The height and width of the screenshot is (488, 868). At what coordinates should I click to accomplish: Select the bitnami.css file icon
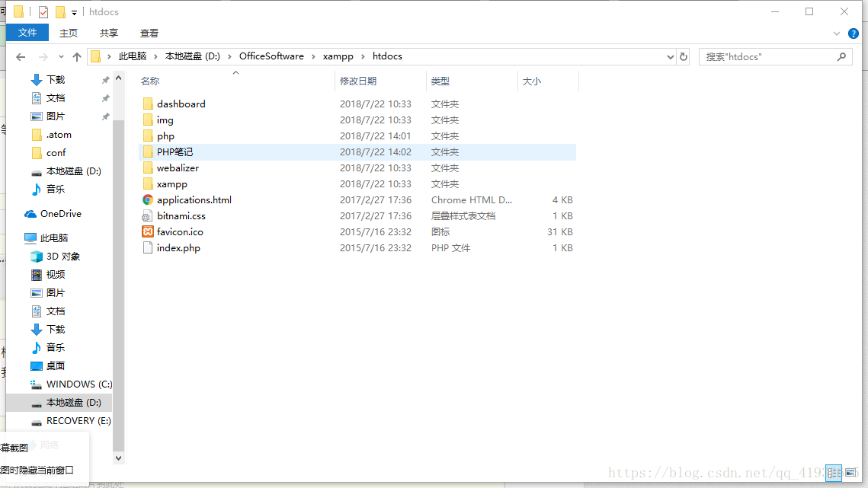(x=148, y=215)
